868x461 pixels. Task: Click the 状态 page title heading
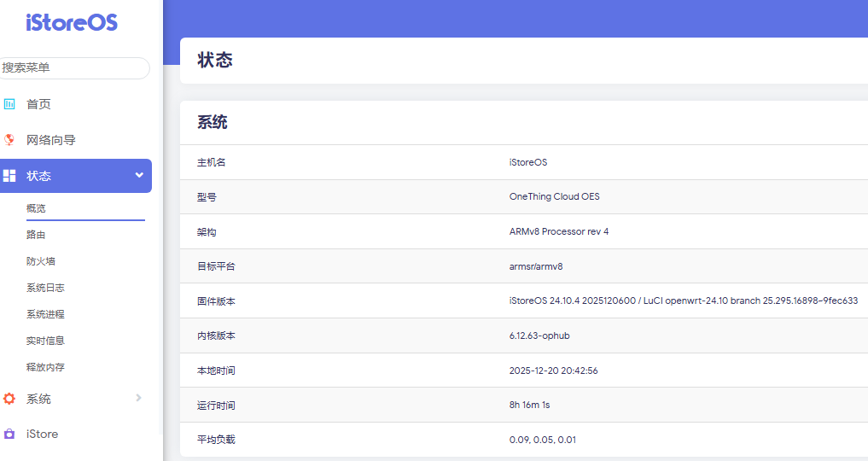(215, 61)
